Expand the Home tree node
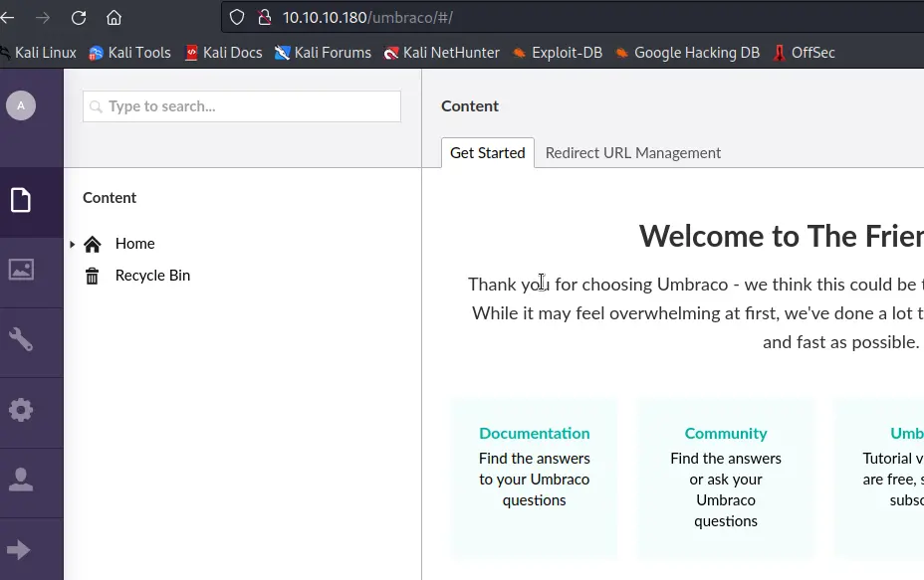 (72, 244)
